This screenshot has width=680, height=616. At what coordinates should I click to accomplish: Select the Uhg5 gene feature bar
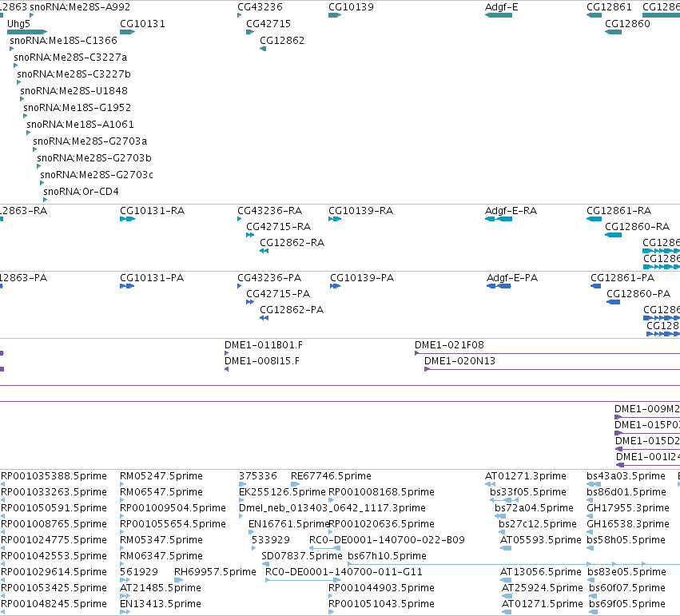pyautogui.click(x=27, y=32)
